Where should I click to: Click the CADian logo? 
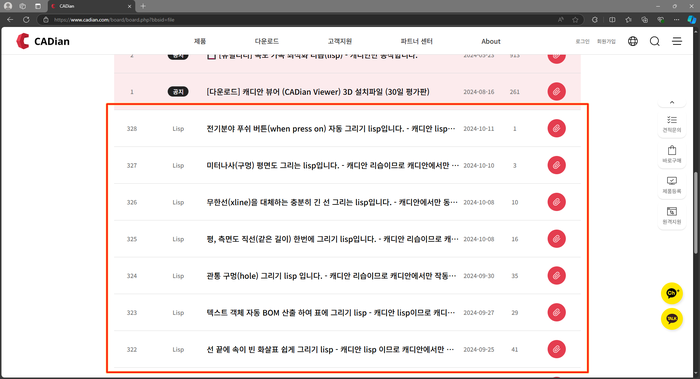point(43,41)
